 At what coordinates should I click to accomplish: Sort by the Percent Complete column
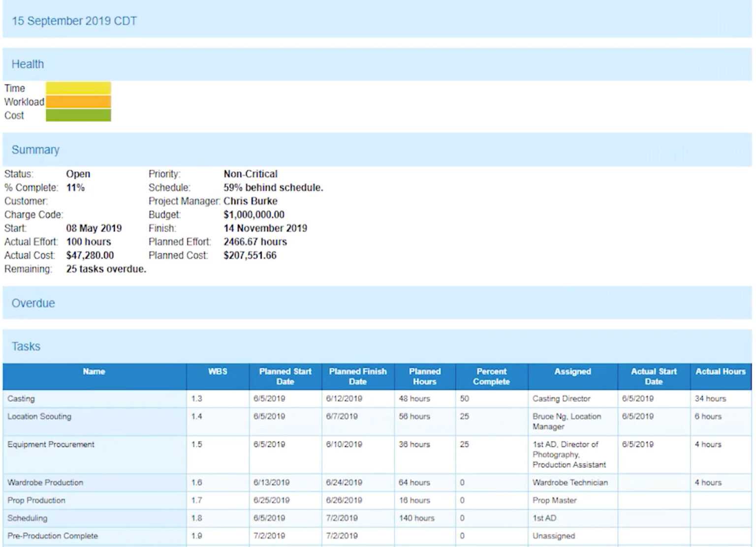[491, 376]
